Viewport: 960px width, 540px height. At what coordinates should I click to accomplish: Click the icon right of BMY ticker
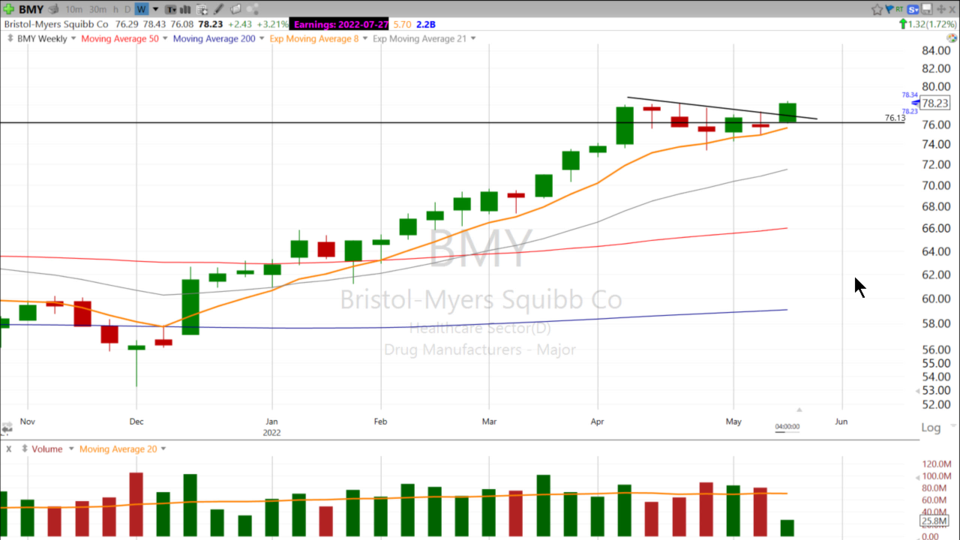tap(54, 9)
